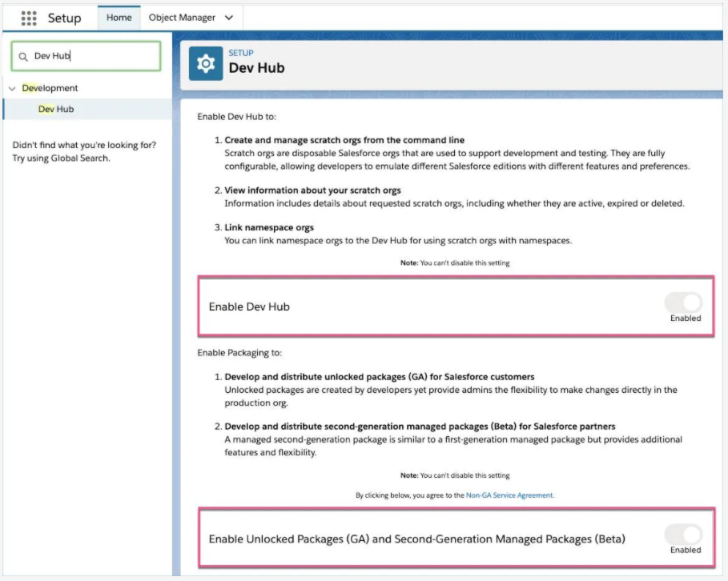Click the Dev Hub gear icon
Viewport: 728px width, 581px height.
206,63
